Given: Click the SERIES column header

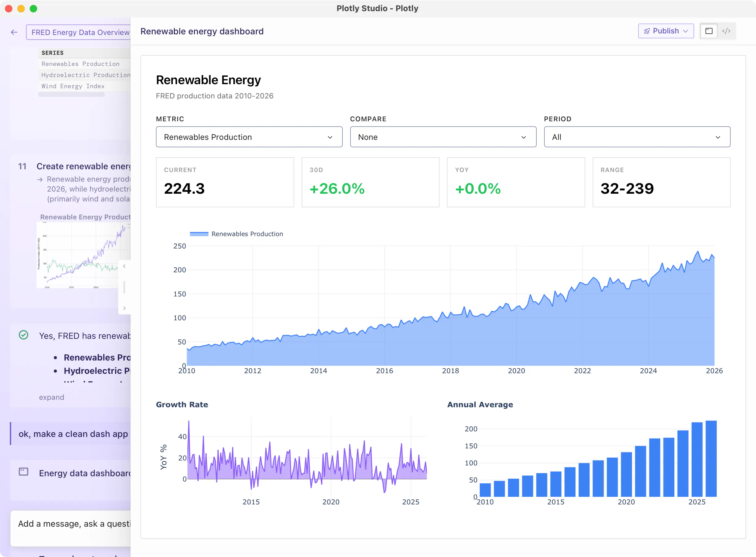Looking at the screenshot, I should click(53, 53).
